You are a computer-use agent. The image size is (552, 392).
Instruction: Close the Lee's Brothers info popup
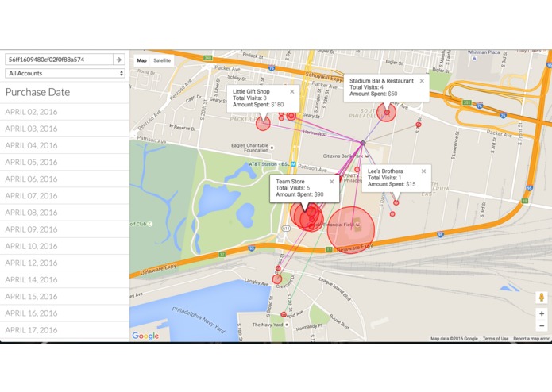click(423, 171)
